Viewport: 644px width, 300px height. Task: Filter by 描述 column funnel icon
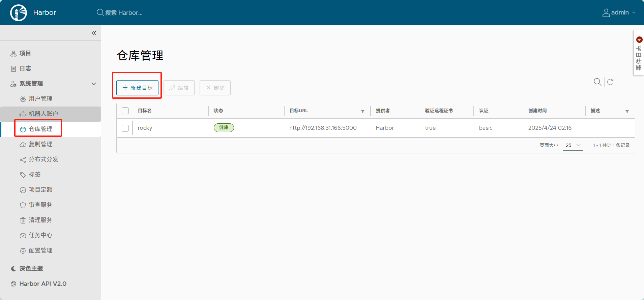point(627,111)
